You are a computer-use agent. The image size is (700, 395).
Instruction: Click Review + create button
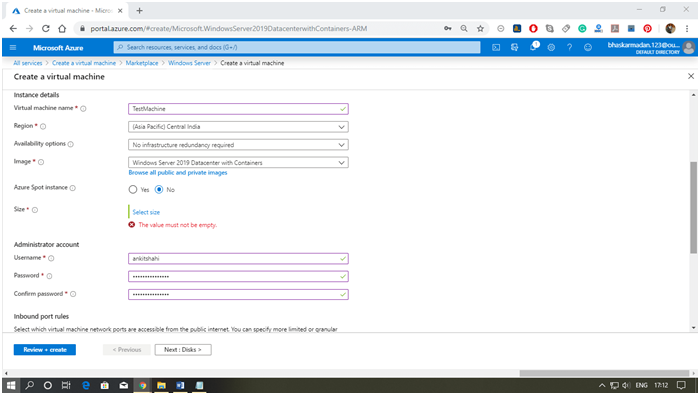[x=45, y=349]
